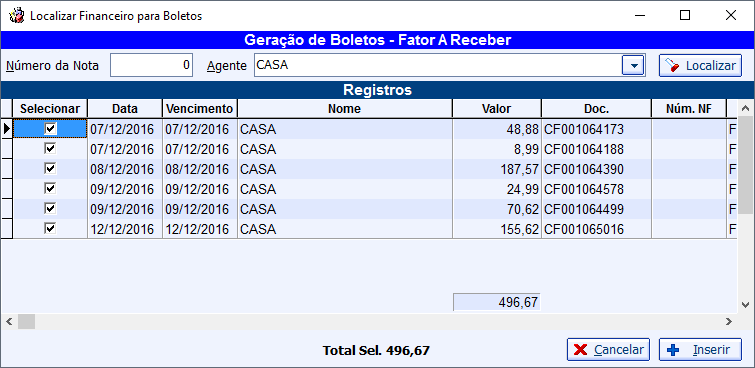
Task: Click the red X icon on Cancelar
Action: click(581, 350)
